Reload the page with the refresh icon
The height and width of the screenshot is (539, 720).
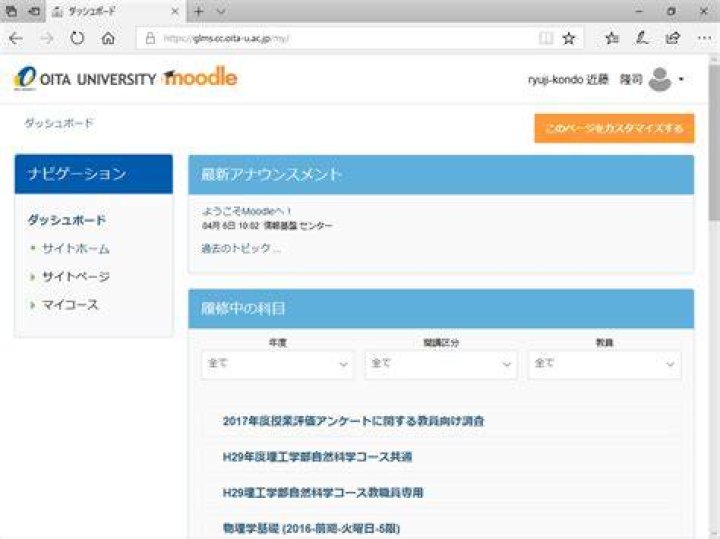click(x=77, y=38)
